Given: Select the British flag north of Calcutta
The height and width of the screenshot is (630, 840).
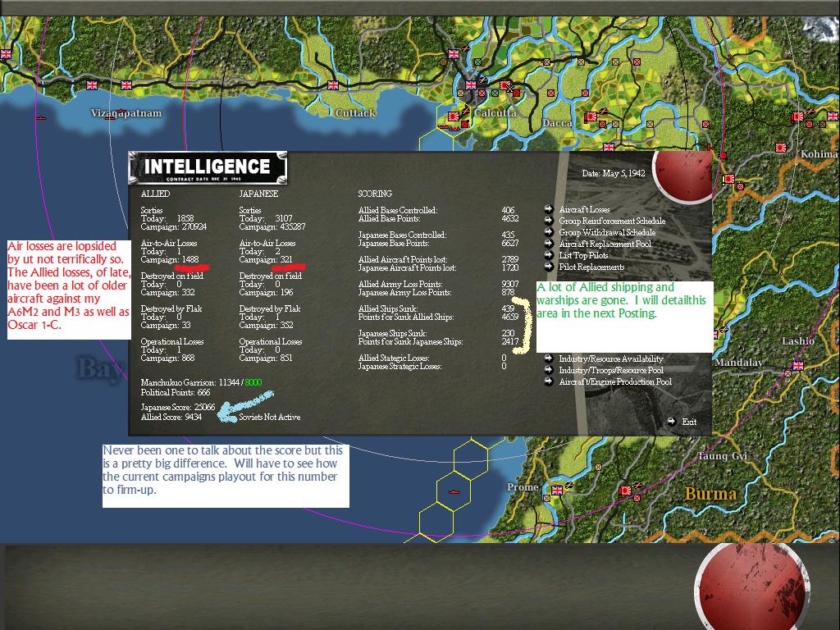Looking at the screenshot, I should (453, 53).
